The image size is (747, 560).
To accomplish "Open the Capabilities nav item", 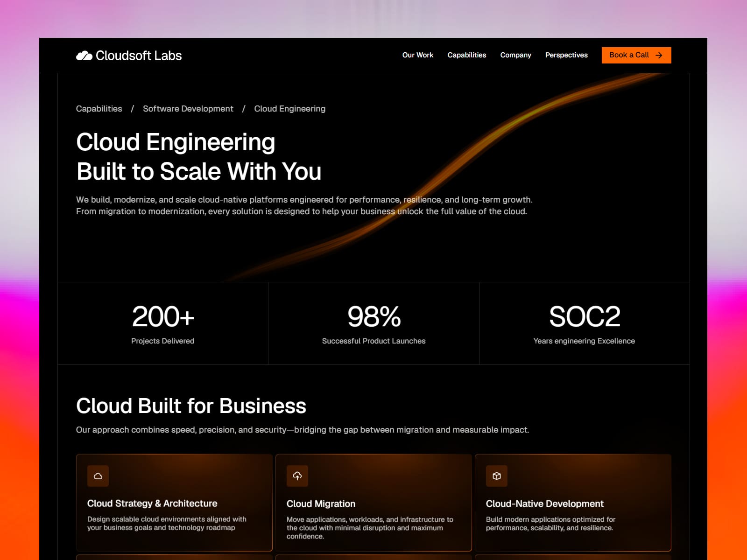I will tap(467, 55).
